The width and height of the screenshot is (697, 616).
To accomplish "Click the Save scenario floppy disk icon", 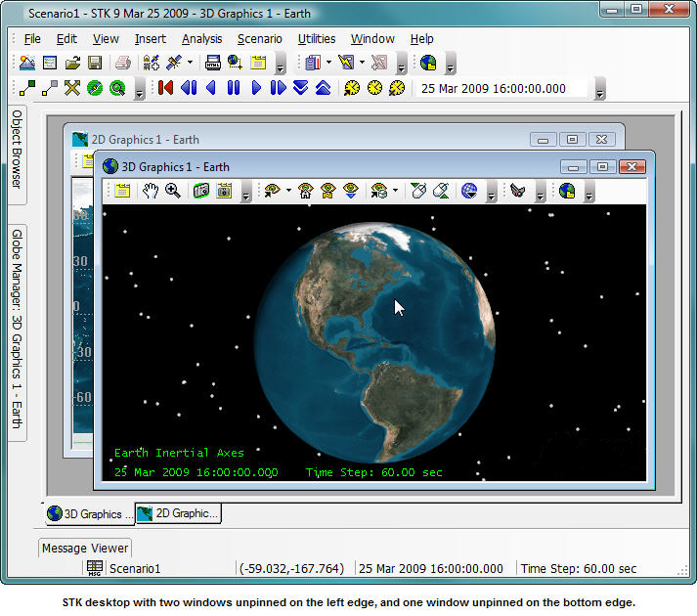I will coord(95,64).
